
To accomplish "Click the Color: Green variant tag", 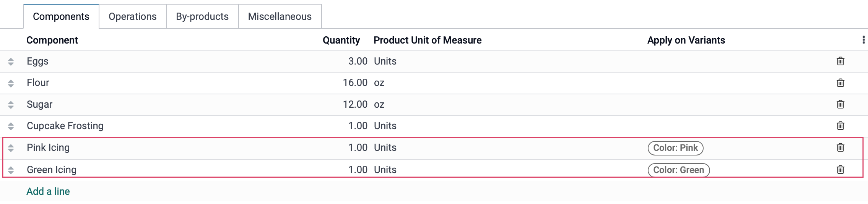I will (x=679, y=170).
